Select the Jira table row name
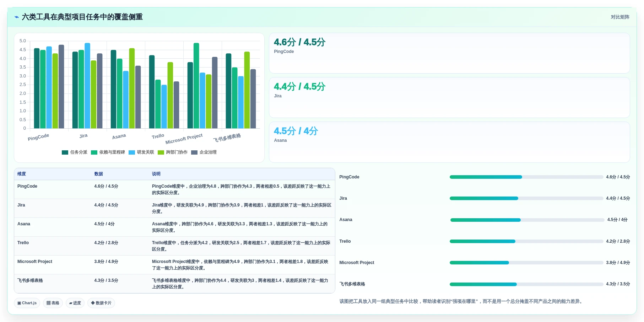The height and width of the screenshot is (322, 644). tap(21, 205)
